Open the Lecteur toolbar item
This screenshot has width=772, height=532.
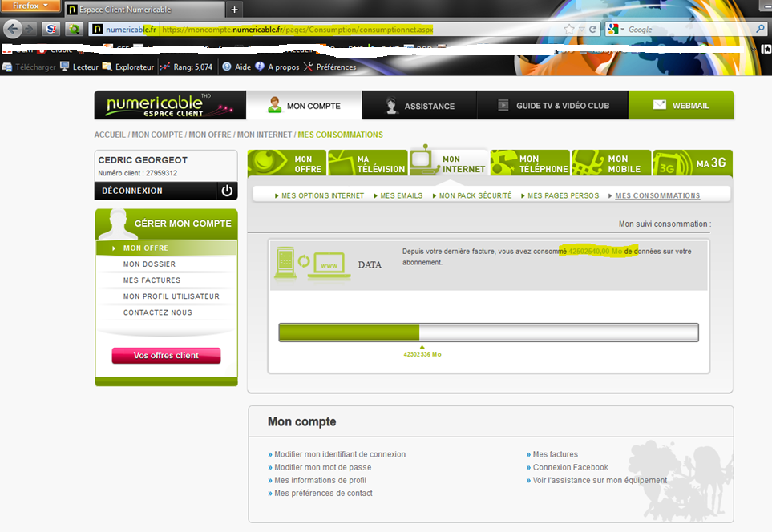coord(79,67)
